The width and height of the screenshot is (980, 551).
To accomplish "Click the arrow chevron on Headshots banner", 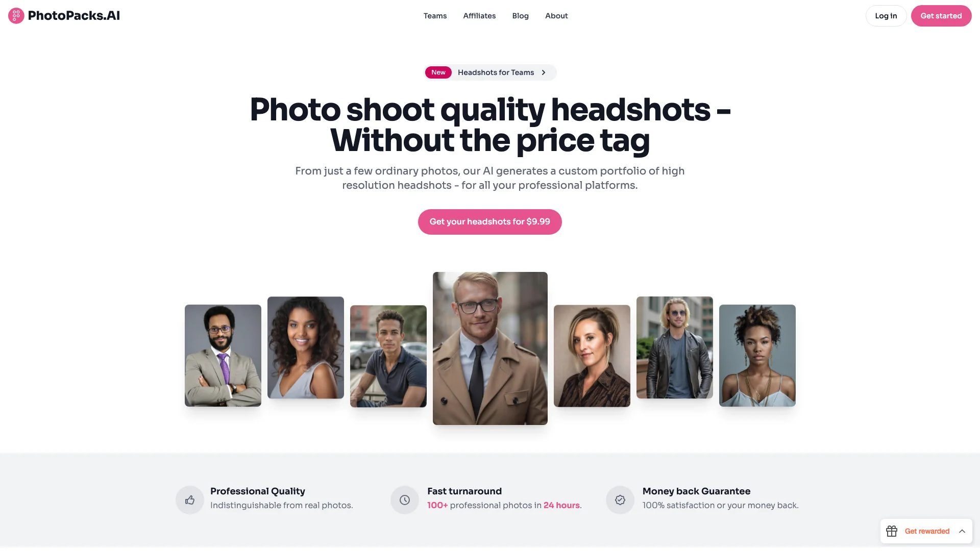I will [544, 72].
